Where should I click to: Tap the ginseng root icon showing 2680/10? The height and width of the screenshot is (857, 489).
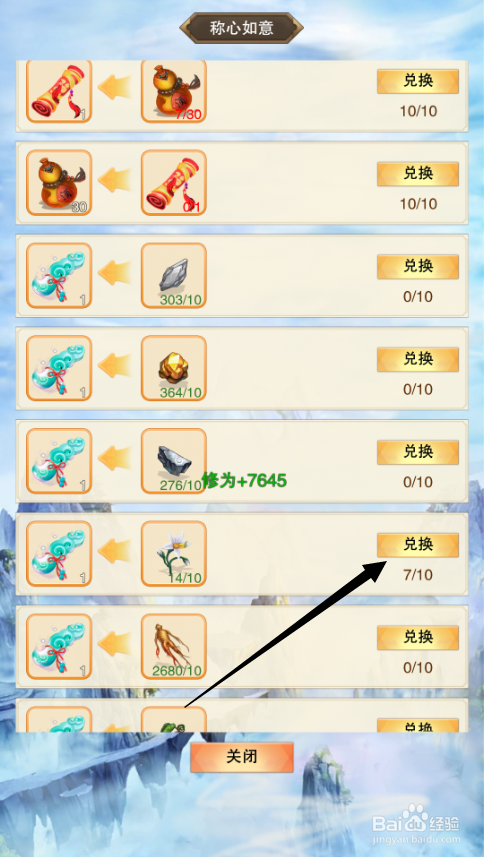pos(174,647)
